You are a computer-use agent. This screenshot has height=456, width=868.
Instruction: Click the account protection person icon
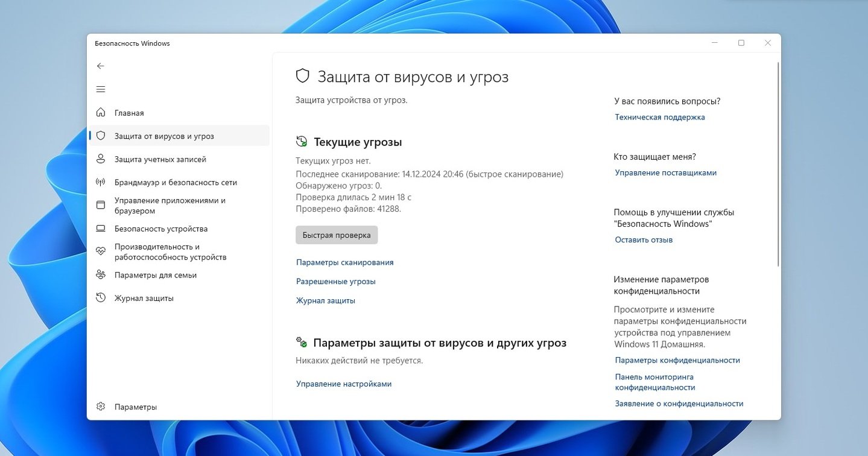point(101,159)
